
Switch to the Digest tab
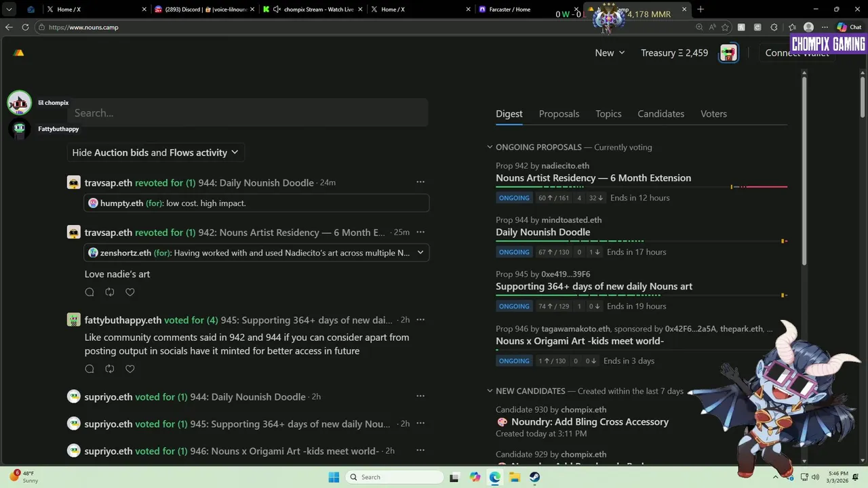509,114
